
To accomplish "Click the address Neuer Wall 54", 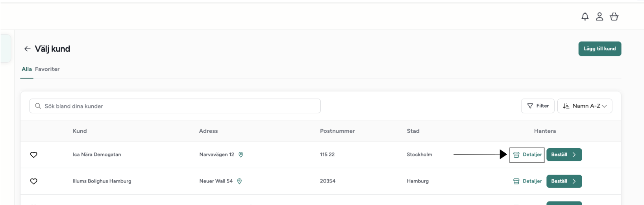I will click(x=216, y=181).
